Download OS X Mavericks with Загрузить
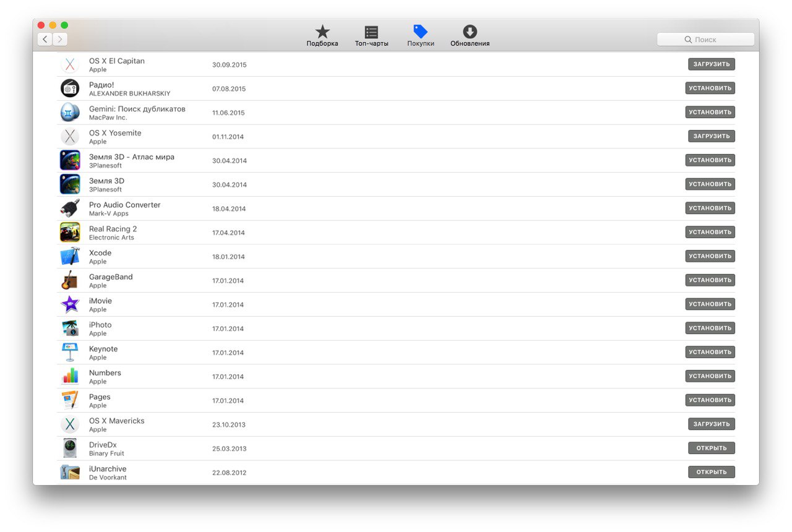This screenshot has height=532, width=792. pyautogui.click(x=712, y=424)
